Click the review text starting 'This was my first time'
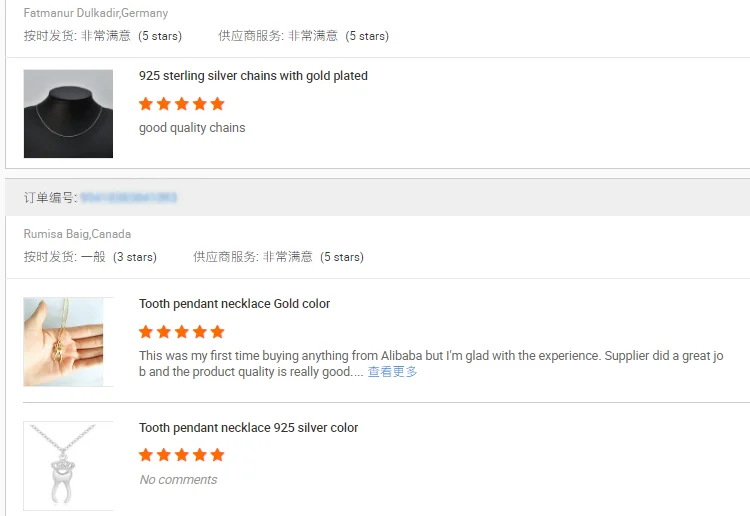The height and width of the screenshot is (516, 750). click(430, 356)
